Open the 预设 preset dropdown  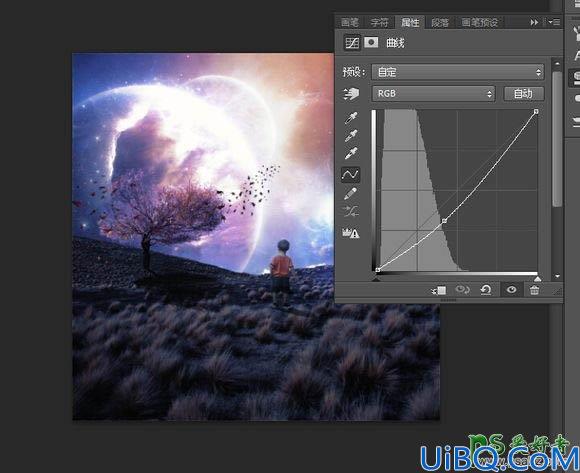pos(458,72)
